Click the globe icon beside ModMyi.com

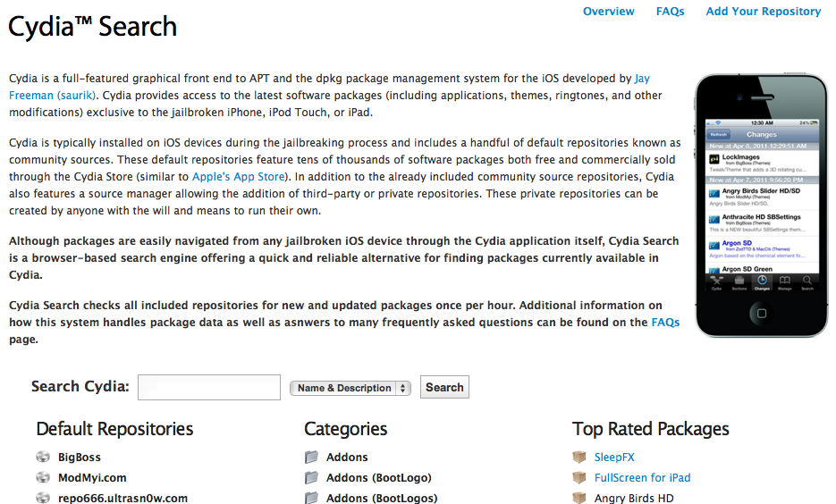pyautogui.click(x=43, y=477)
